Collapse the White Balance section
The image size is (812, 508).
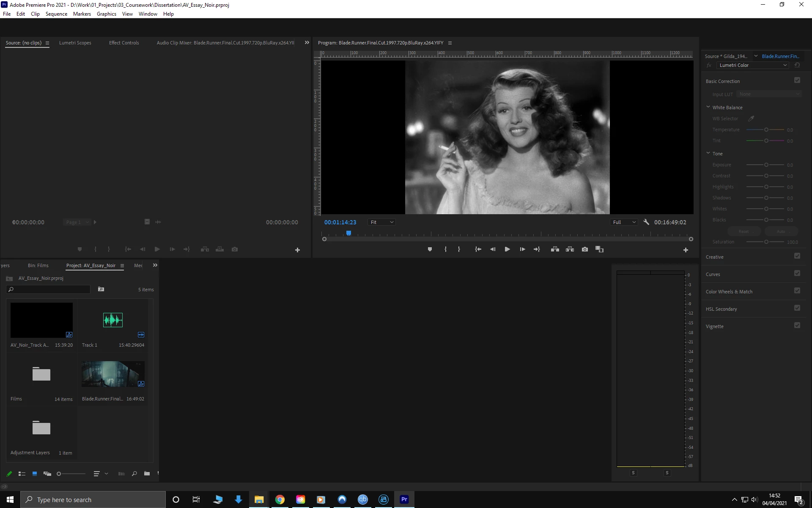point(708,107)
